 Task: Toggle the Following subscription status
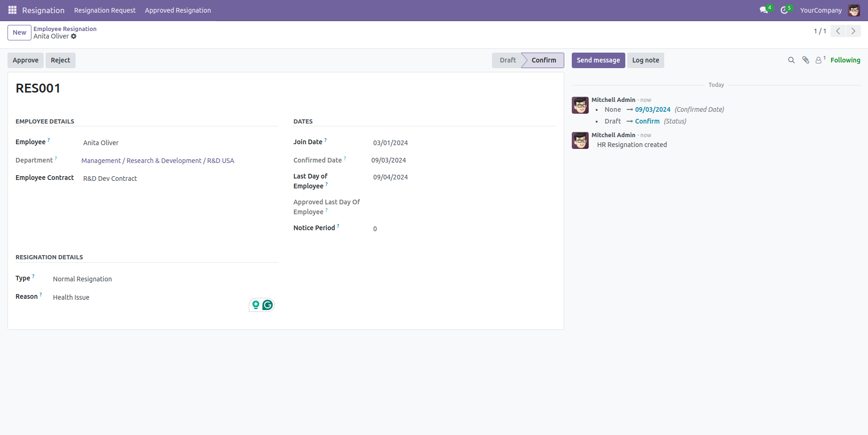[845, 60]
